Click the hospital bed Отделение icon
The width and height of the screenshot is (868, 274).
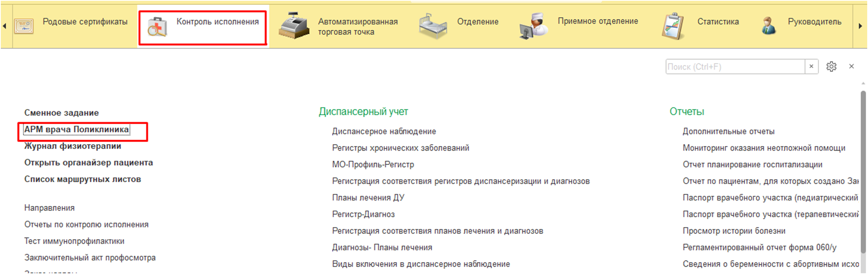pyautogui.click(x=433, y=26)
